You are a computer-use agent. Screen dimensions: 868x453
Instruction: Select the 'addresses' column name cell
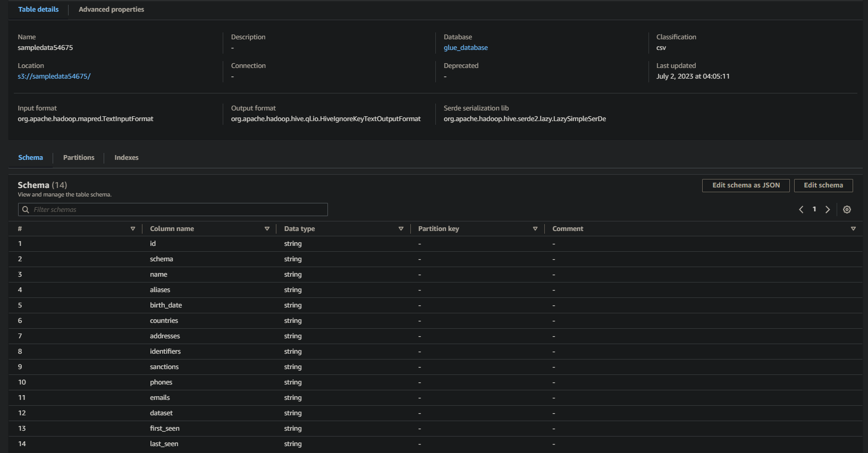tap(165, 336)
